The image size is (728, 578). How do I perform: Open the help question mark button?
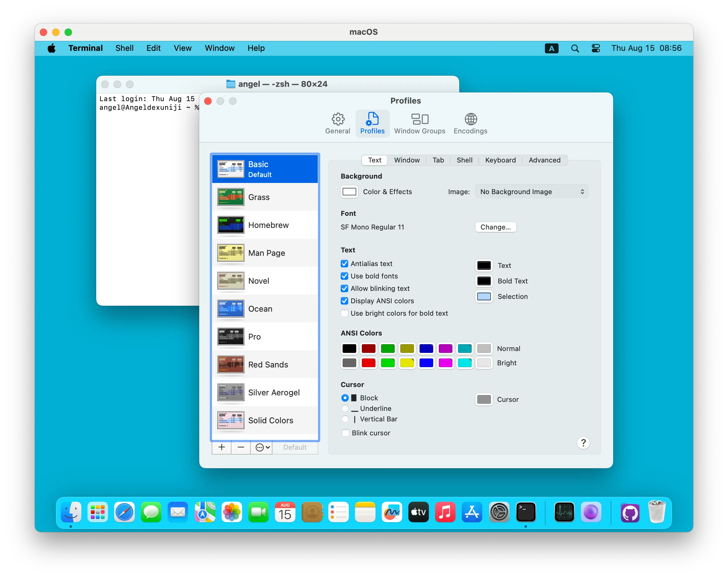pyautogui.click(x=583, y=443)
